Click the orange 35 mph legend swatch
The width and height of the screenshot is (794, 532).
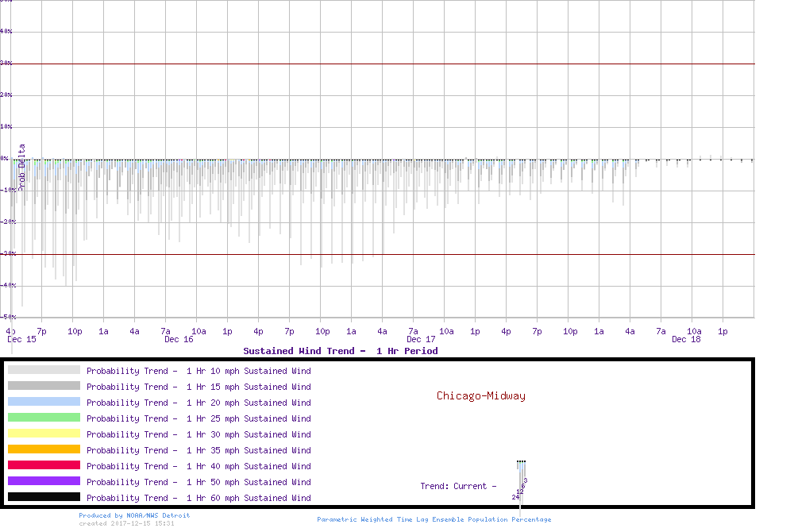point(44,449)
